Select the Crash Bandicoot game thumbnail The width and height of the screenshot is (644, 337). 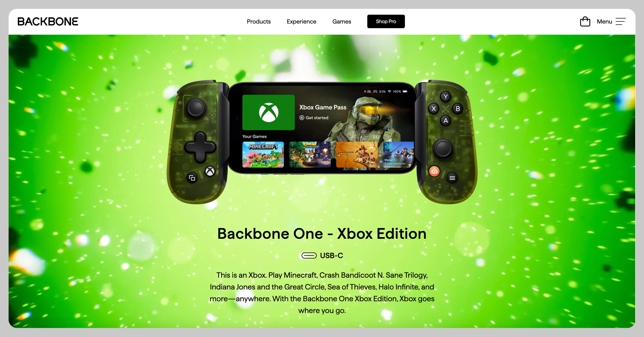click(310, 155)
